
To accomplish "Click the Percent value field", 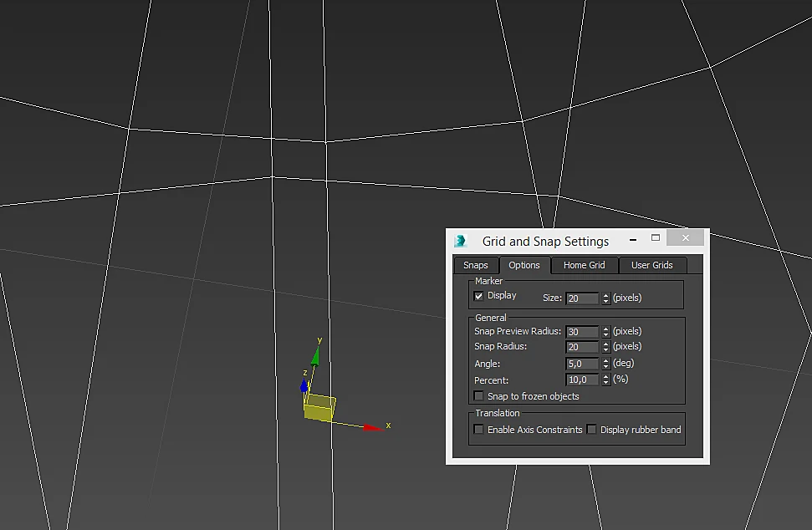I will 582,380.
